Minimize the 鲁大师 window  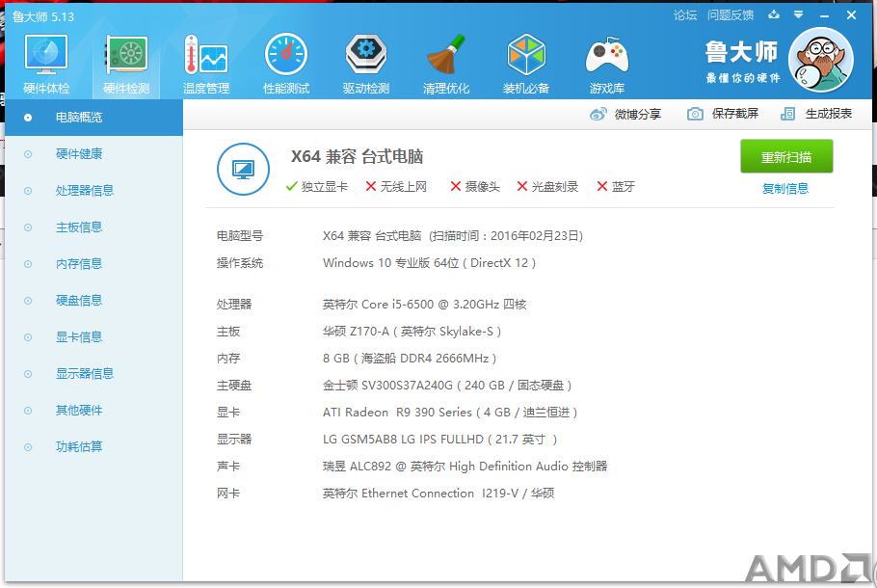824,15
